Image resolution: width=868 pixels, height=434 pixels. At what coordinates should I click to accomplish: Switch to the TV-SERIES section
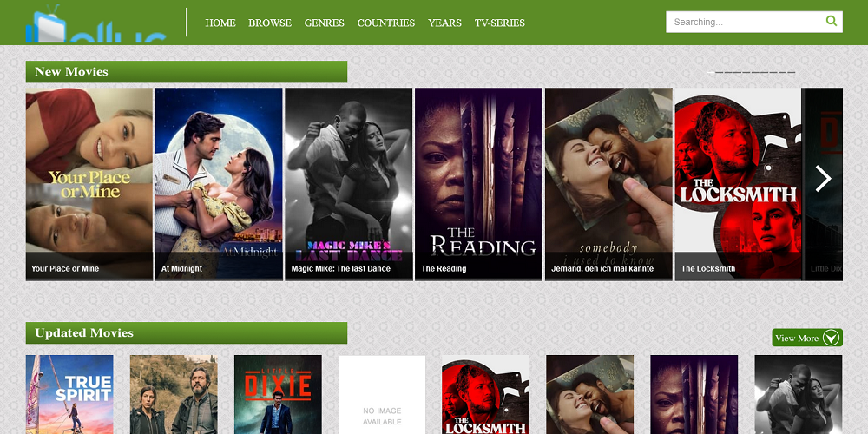click(x=499, y=23)
